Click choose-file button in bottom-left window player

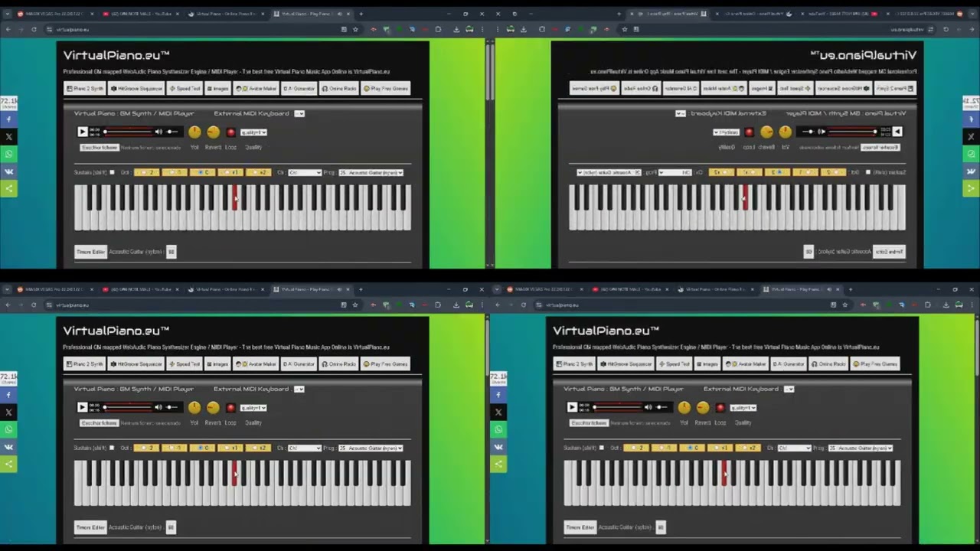point(100,422)
